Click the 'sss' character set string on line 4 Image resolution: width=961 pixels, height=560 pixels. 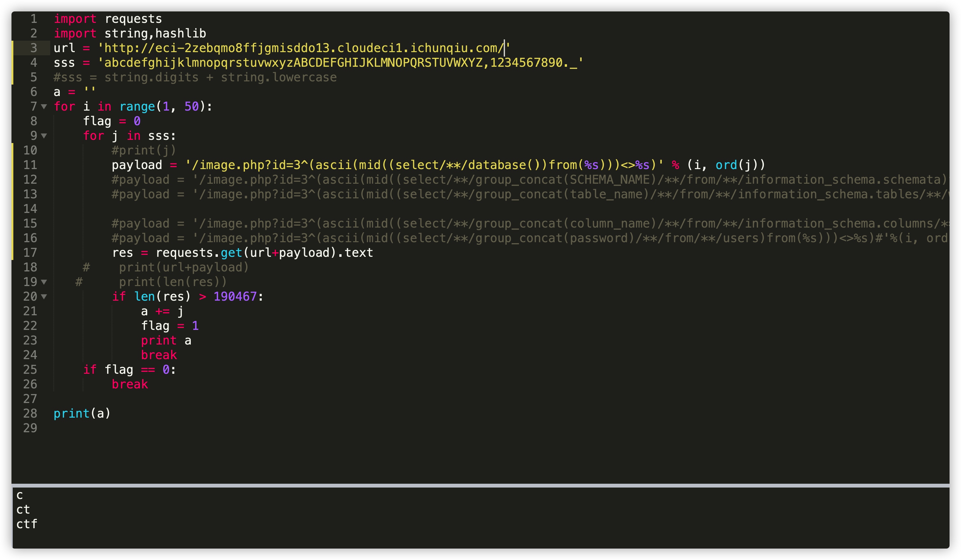[339, 63]
